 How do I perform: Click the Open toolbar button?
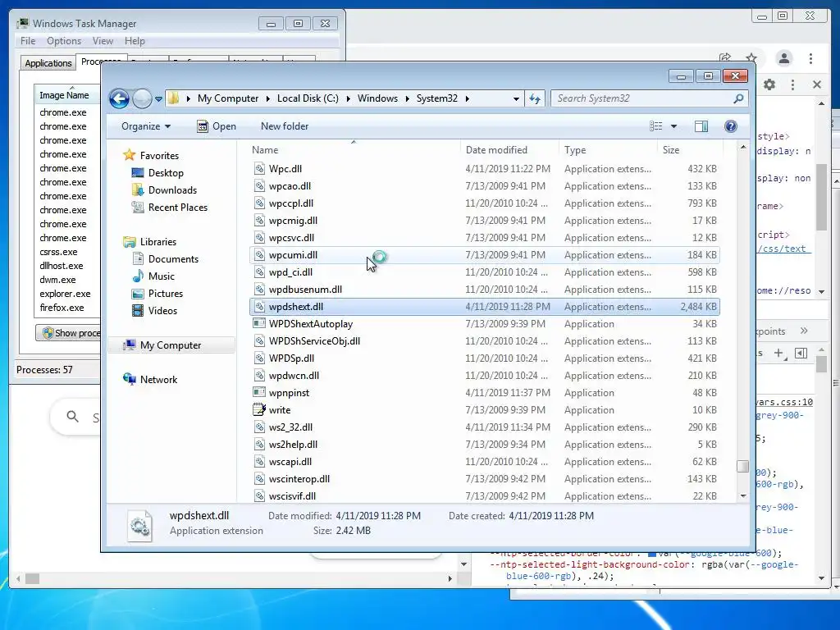(217, 126)
